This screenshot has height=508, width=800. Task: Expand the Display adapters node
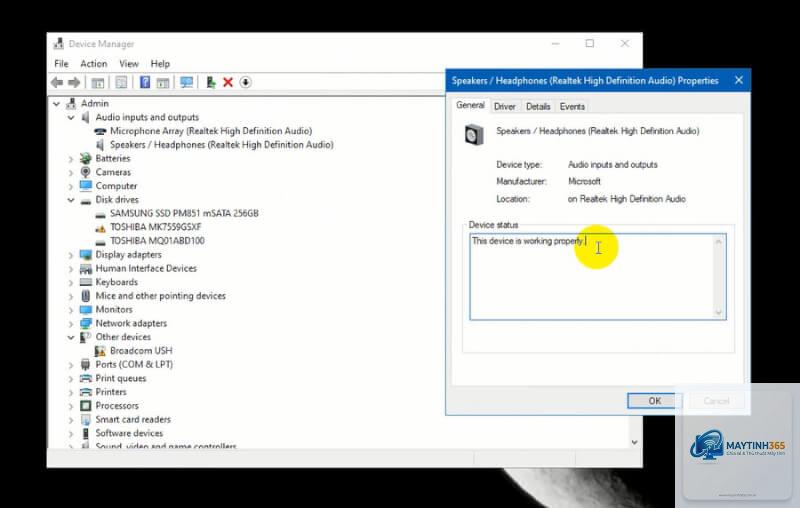tap(71, 255)
